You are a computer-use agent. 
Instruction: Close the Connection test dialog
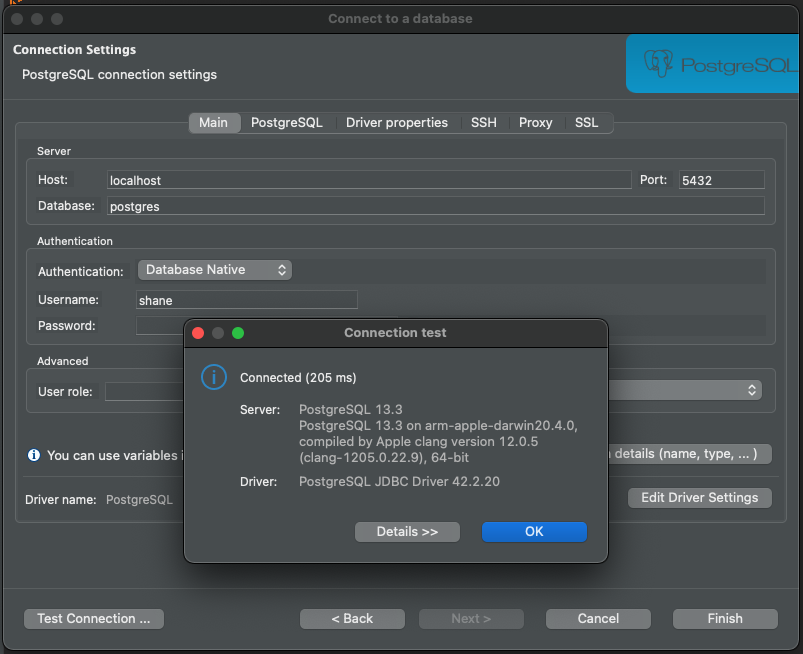point(198,333)
